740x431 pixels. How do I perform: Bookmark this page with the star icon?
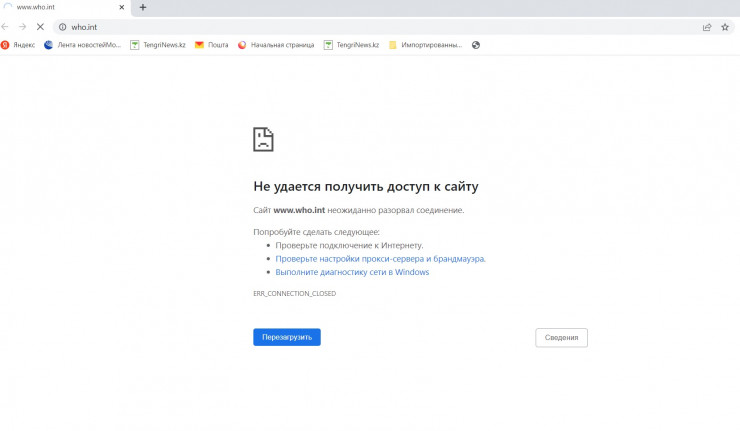[x=725, y=27]
